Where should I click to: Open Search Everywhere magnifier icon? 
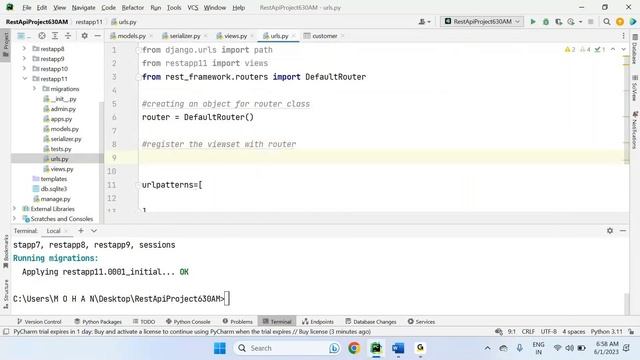tap(607, 22)
